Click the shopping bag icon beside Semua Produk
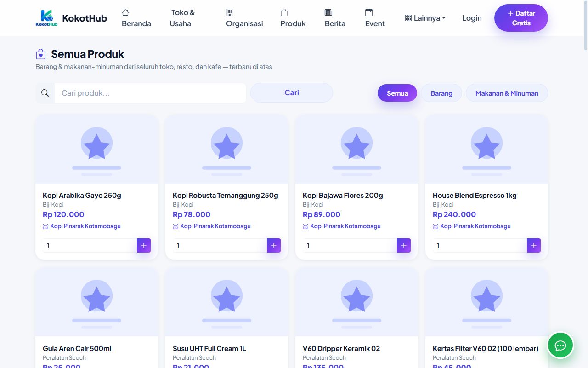 (41, 54)
